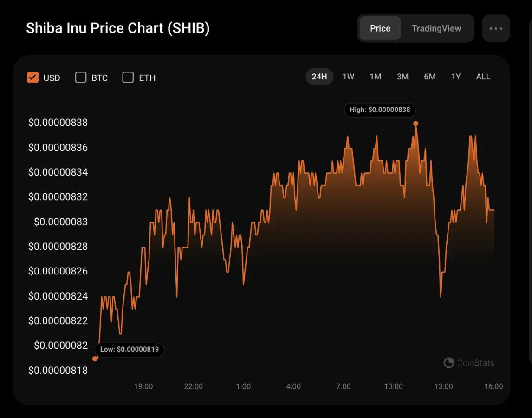Click the $0.00000830 axis price label

pos(60,222)
